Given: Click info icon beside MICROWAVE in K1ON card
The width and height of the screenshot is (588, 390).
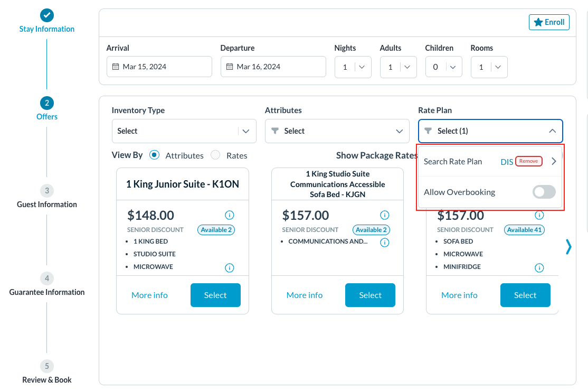Looking at the screenshot, I should (x=229, y=268).
